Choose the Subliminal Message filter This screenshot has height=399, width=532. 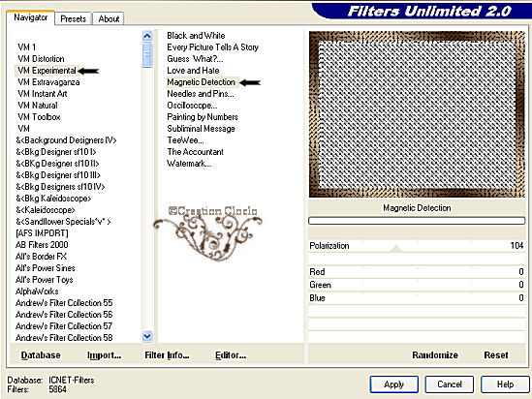(x=201, y=129)
